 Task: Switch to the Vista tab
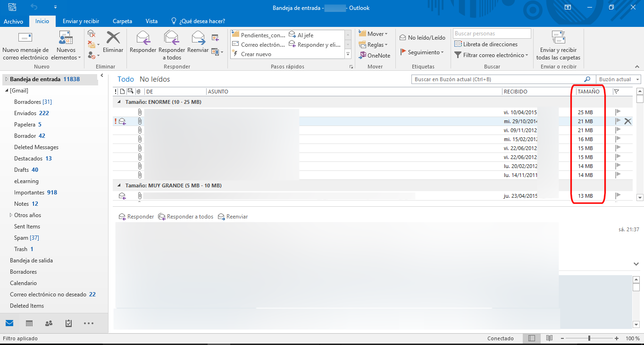pos(151,21)
